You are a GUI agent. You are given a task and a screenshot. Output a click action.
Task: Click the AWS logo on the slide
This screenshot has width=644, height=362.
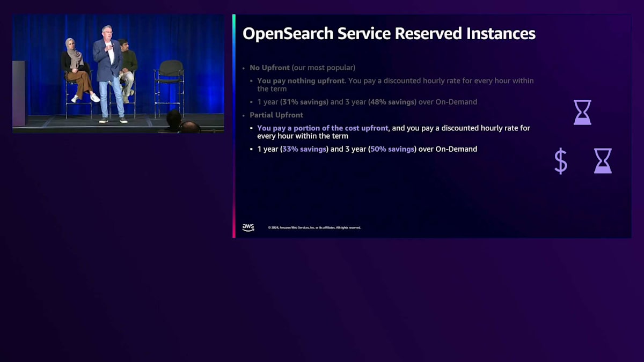[248, 227]
